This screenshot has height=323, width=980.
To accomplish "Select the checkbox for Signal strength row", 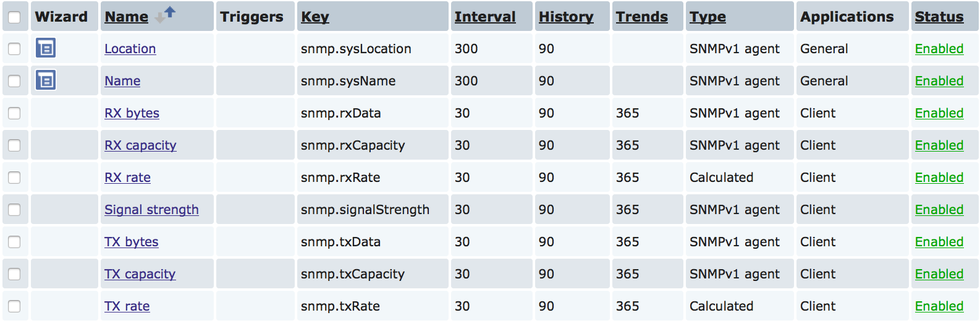I will 14,210.
